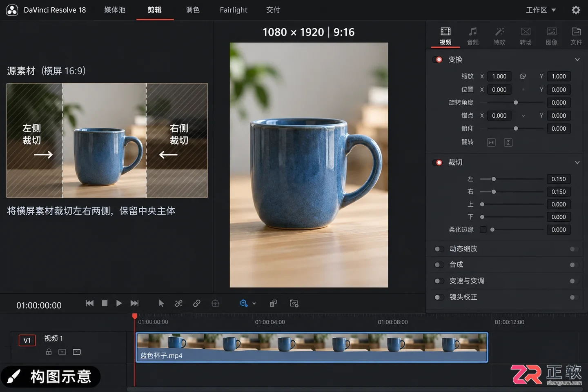The height and width of the screenshot is (392, 588).
Task: Open the 图像 inspector tab
Action: click(552, 36)
